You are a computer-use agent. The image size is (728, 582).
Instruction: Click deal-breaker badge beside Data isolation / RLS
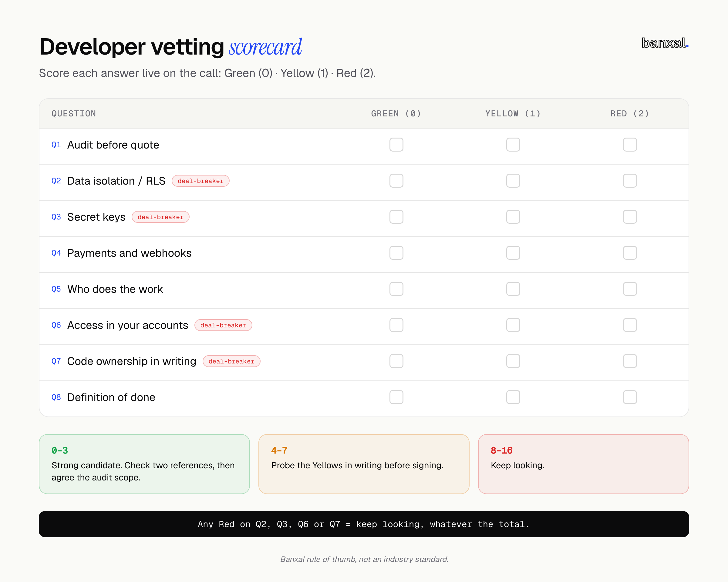[201, 181]
